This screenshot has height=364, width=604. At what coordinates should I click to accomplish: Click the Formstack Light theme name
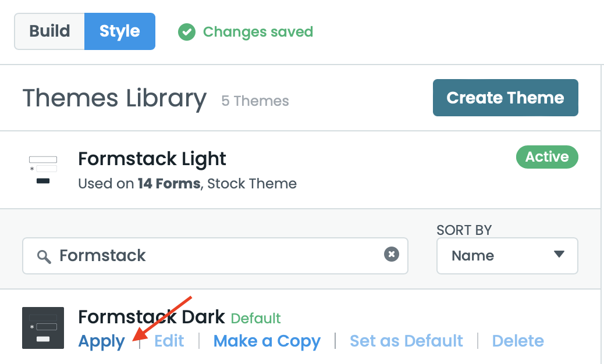point(152,159)
